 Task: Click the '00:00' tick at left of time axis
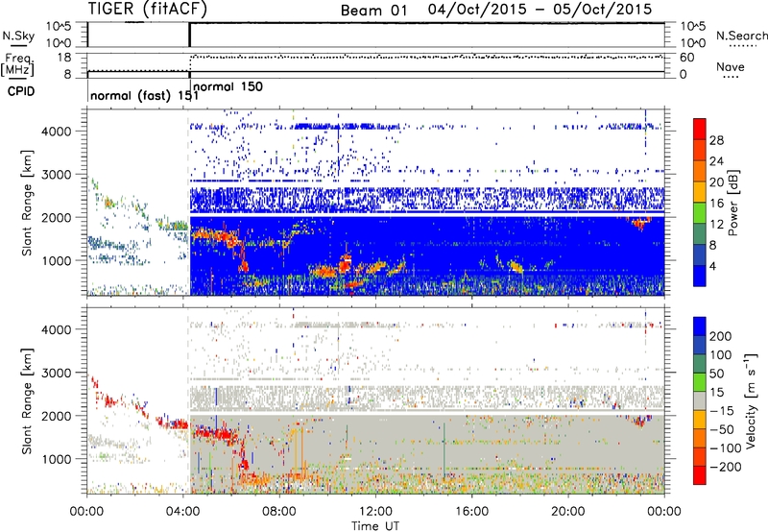pos(87,512)
